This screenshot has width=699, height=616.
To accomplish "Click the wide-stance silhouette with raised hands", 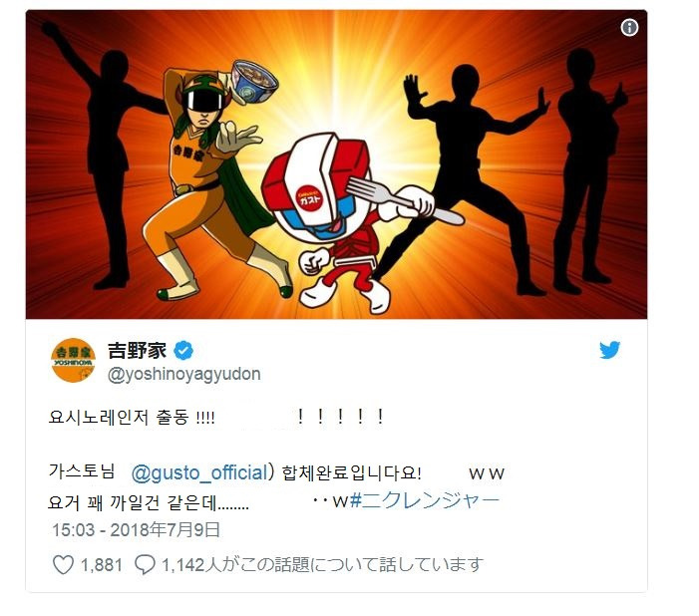I will [x=473, y=178].
